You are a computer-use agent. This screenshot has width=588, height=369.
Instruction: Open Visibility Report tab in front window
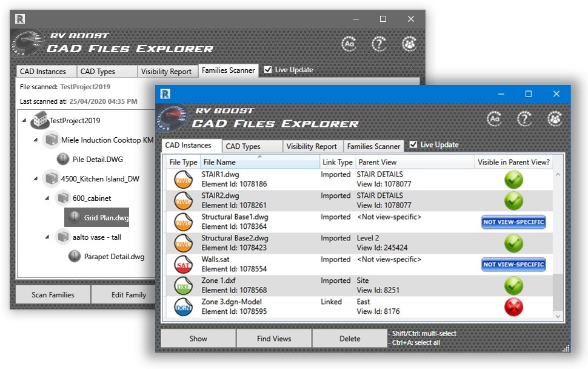tap(313, 146)
